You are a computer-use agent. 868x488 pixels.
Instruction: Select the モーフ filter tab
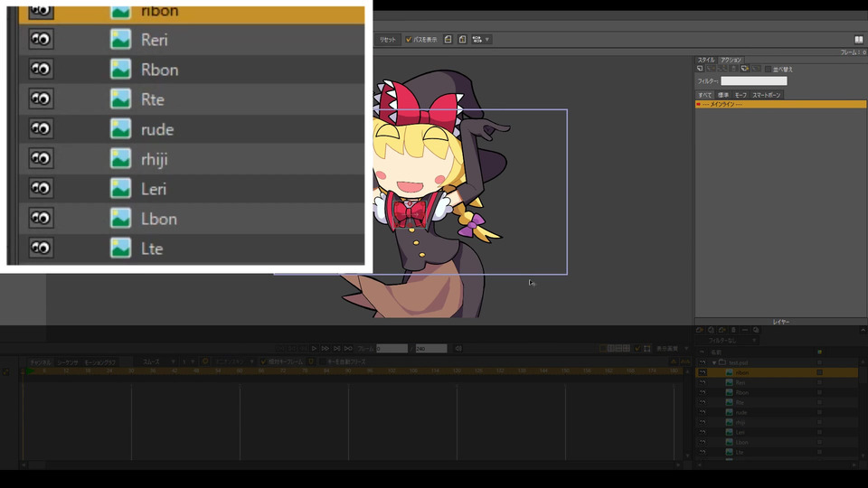coord(741,95)
